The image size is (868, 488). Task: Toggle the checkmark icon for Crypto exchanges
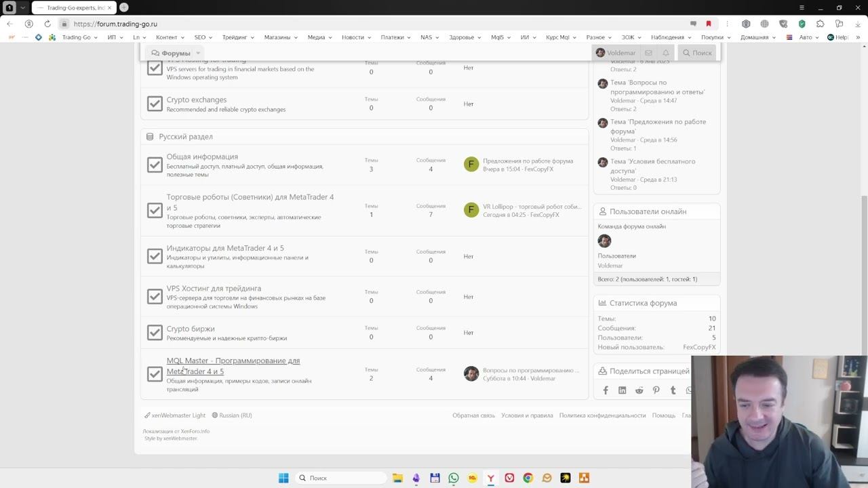click(155, 104)
